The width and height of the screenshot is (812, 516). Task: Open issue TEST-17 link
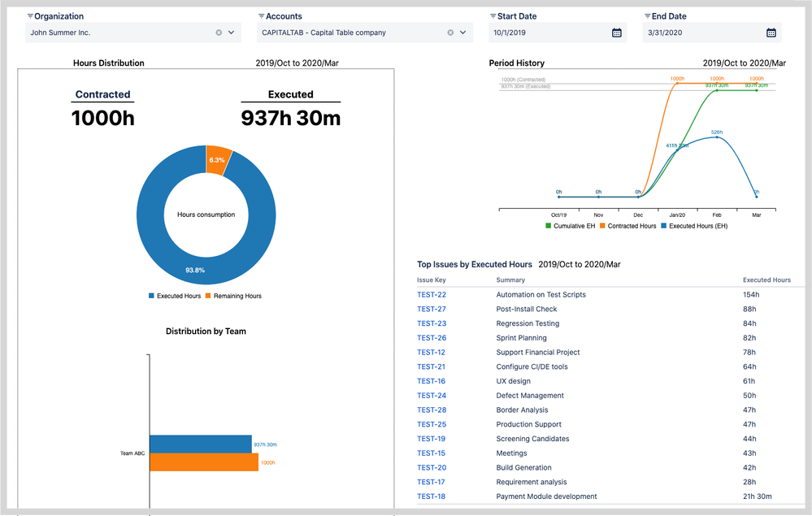[431, 483]
